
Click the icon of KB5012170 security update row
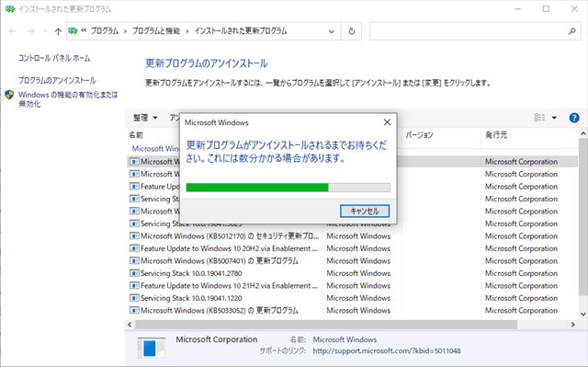tap(134, 236)
